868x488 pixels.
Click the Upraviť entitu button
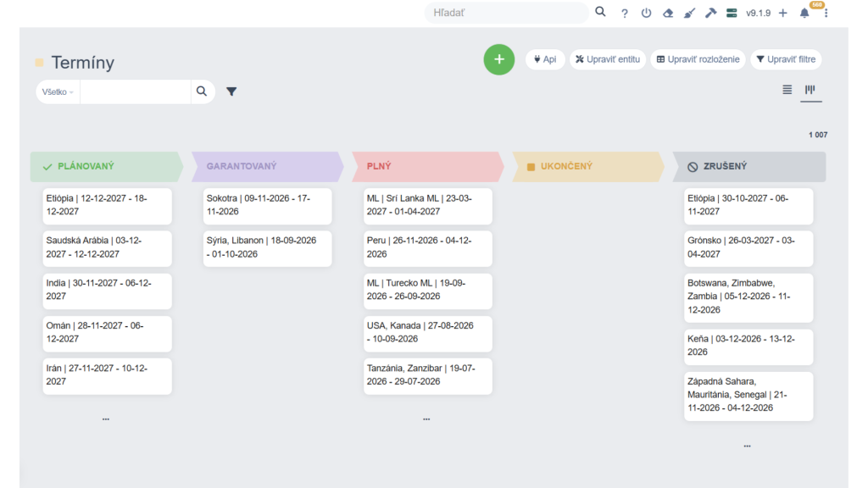[x=607, y=59]
